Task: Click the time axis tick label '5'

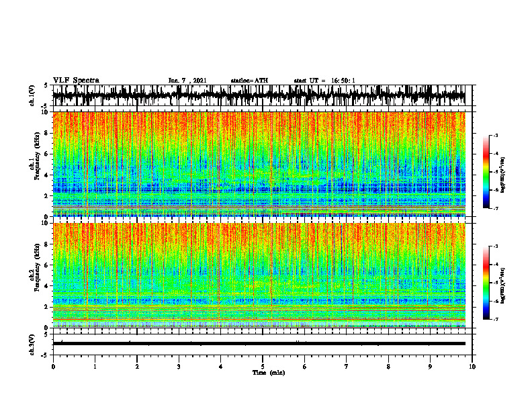Action: (x=262, y=367)
